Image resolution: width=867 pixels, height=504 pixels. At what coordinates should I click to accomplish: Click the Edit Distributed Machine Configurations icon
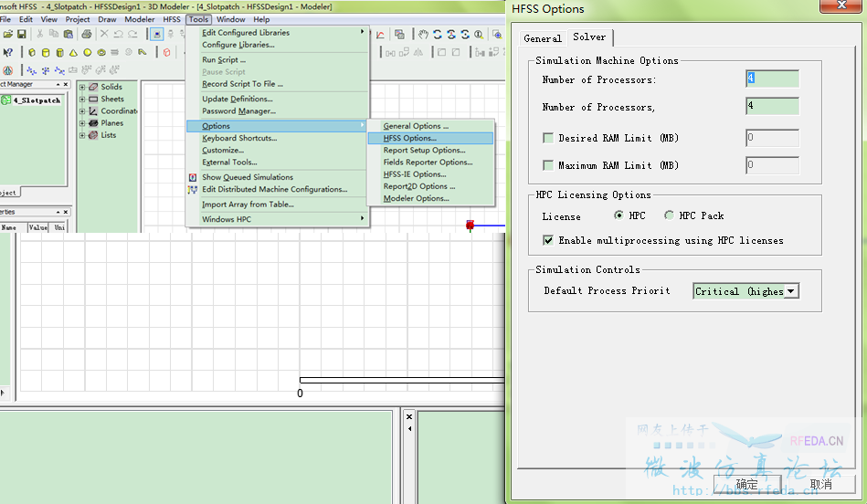[x=193, y=190]
